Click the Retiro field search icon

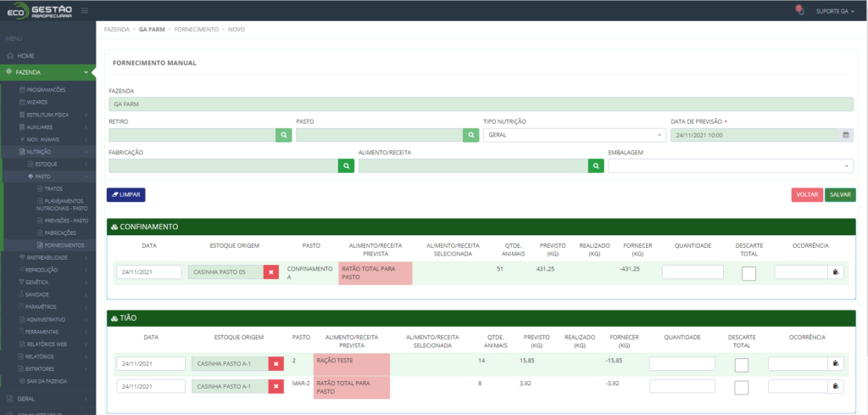point(283,135)
